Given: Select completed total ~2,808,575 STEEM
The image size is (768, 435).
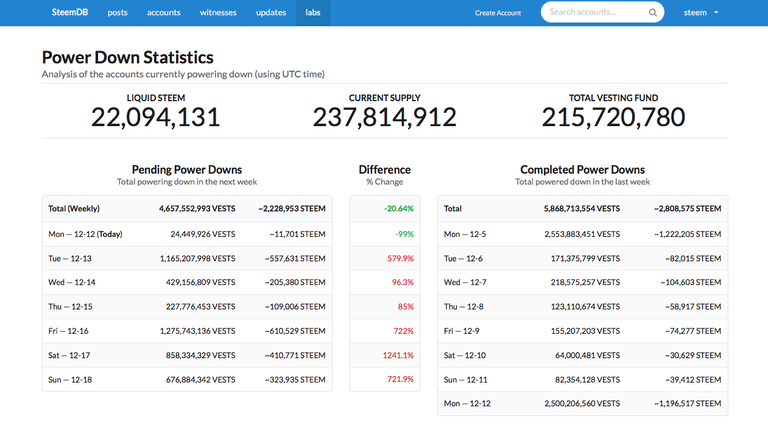Looking at the screenshot, I should click(x=688, y=209).
